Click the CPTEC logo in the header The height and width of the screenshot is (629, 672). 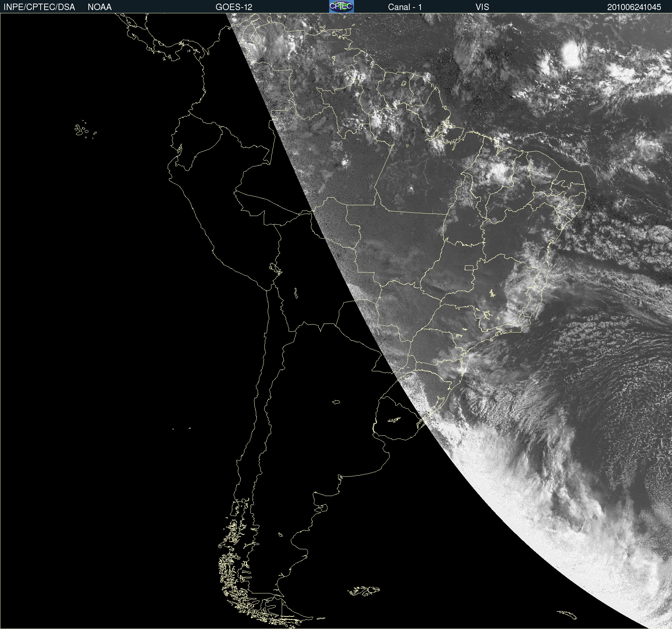click(341, 6)
